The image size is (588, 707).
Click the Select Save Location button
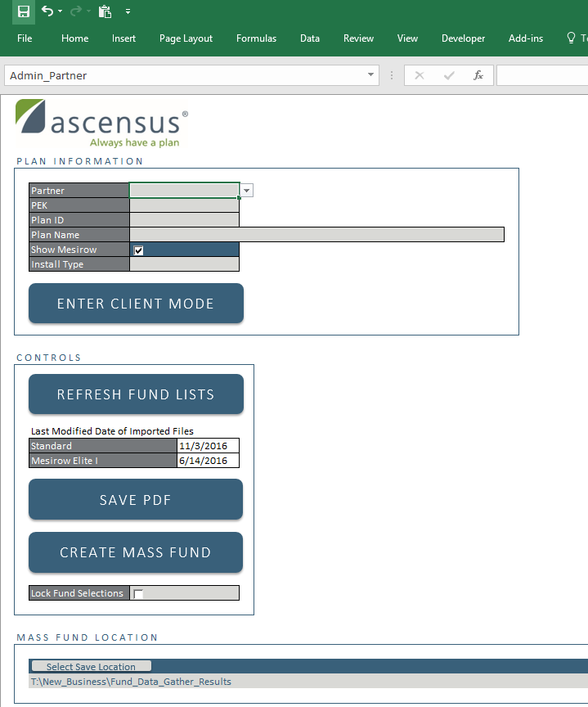pos(91,666)
